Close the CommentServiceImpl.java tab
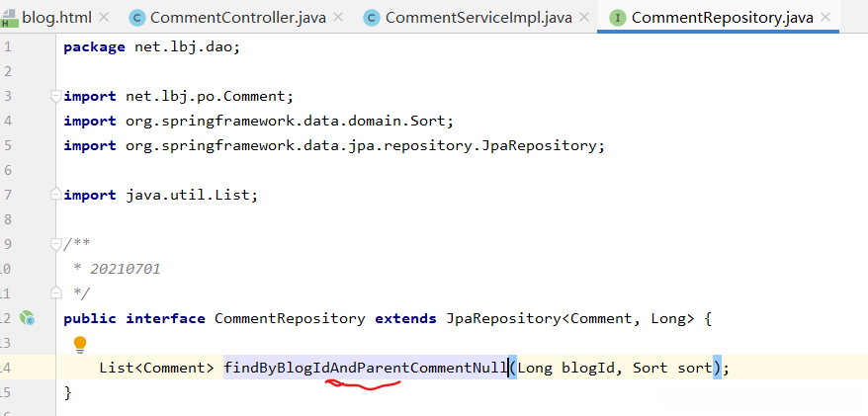The image size is (868, 416). tap(583, 18)
